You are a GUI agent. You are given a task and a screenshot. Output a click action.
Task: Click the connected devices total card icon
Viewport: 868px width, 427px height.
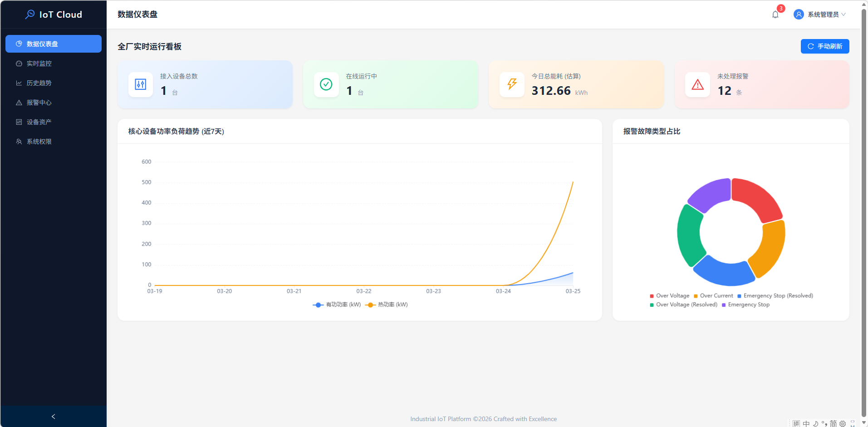140,84
